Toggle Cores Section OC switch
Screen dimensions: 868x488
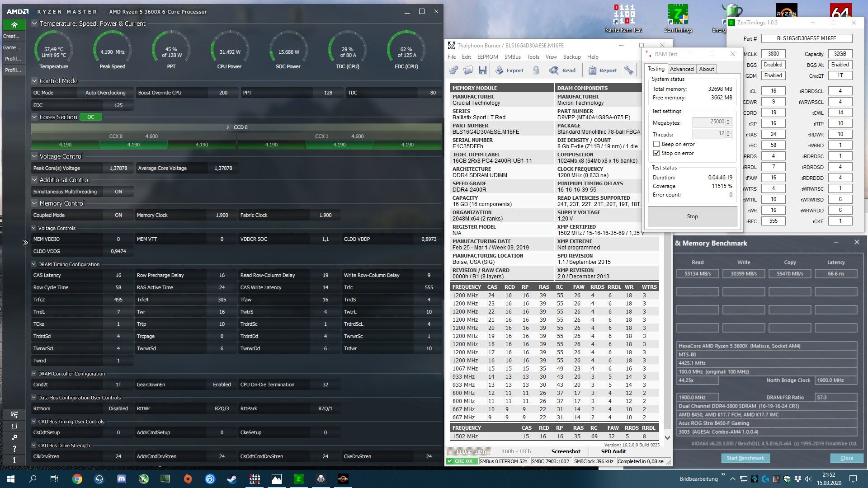91,117
